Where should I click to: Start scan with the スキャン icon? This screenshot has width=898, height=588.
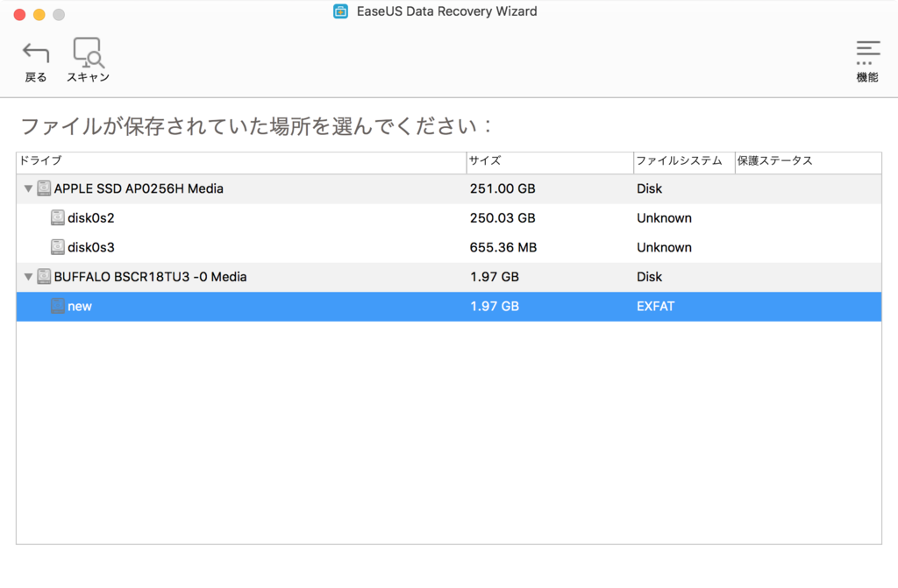click(x=89, y=53)
